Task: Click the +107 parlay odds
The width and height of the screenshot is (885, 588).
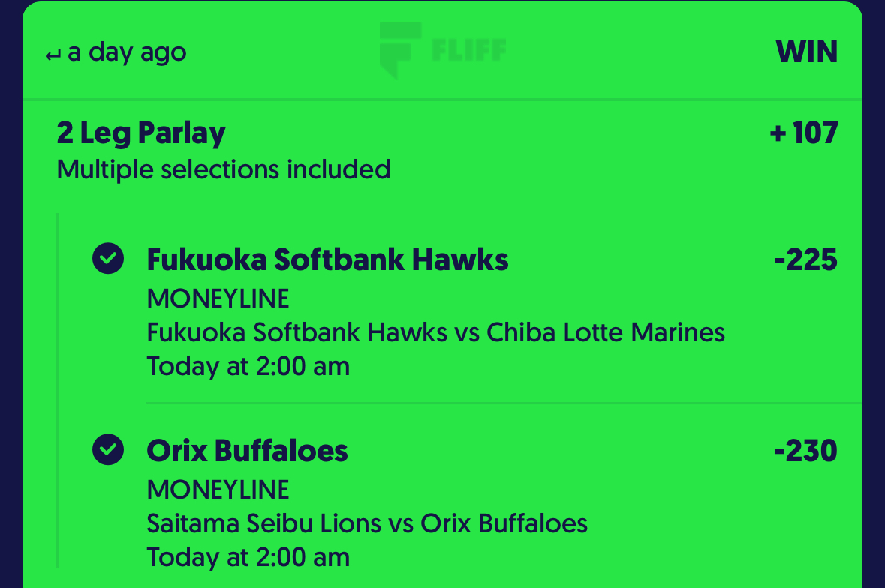Action: (x=803, y=133)
